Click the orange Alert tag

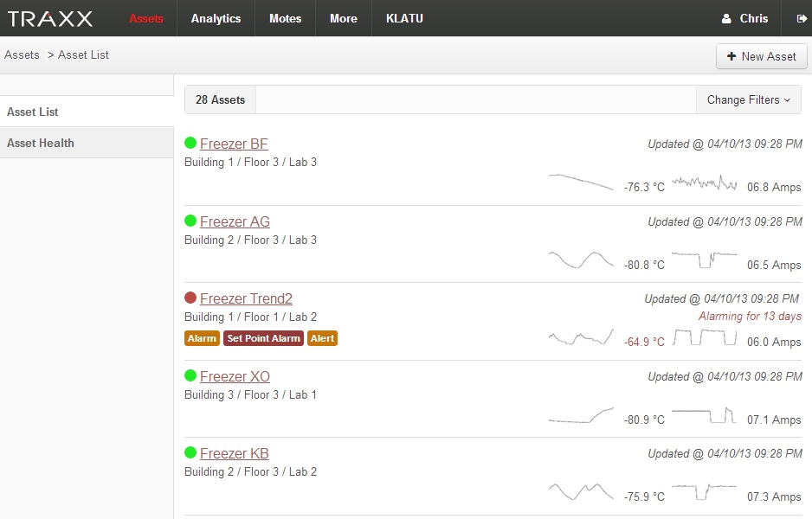tap(322, 338)
